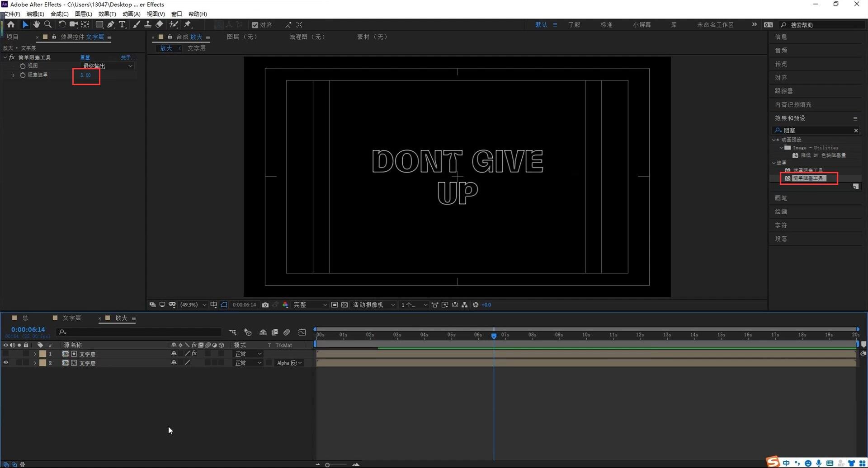The height and width of the screenshot is (468, 868).
Task: Open layer 1 正常 blend mode dropdown
Action: click(x=248, y=354)
